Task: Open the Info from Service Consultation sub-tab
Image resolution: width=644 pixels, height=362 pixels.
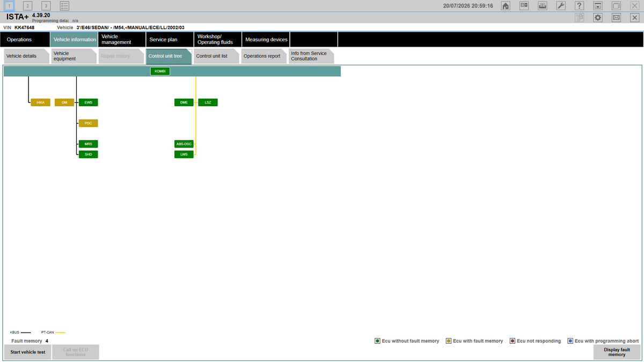Action: coord(311,56)
